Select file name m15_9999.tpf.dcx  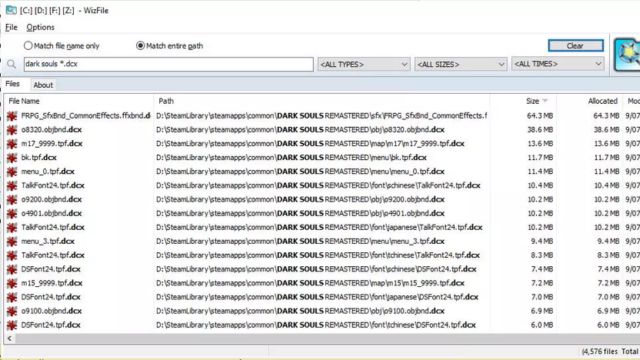[52, 283]
